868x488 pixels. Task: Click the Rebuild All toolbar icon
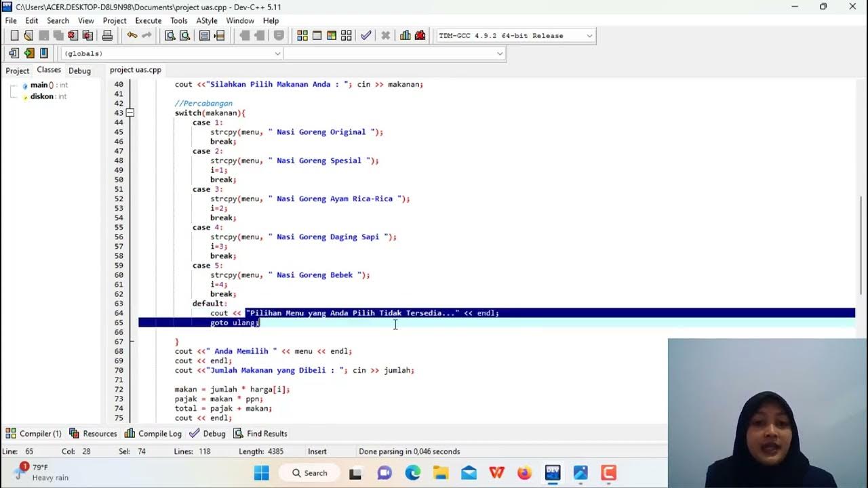point(347,35)
